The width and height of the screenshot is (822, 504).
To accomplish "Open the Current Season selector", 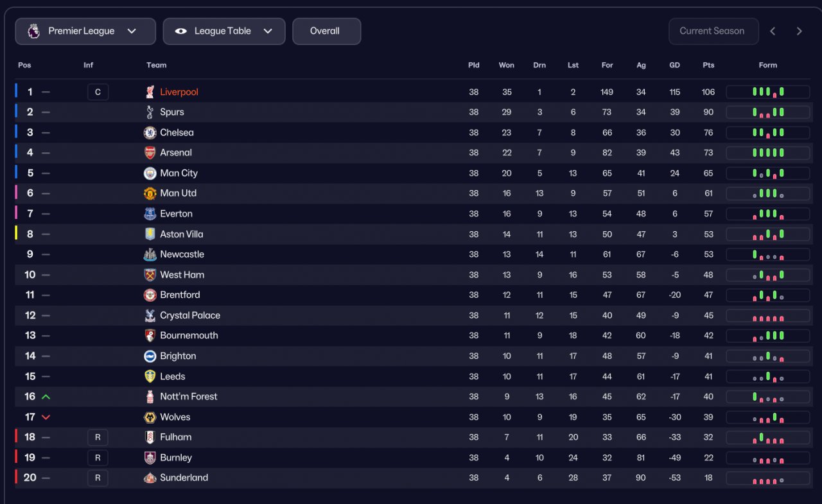I will point(713,31).
